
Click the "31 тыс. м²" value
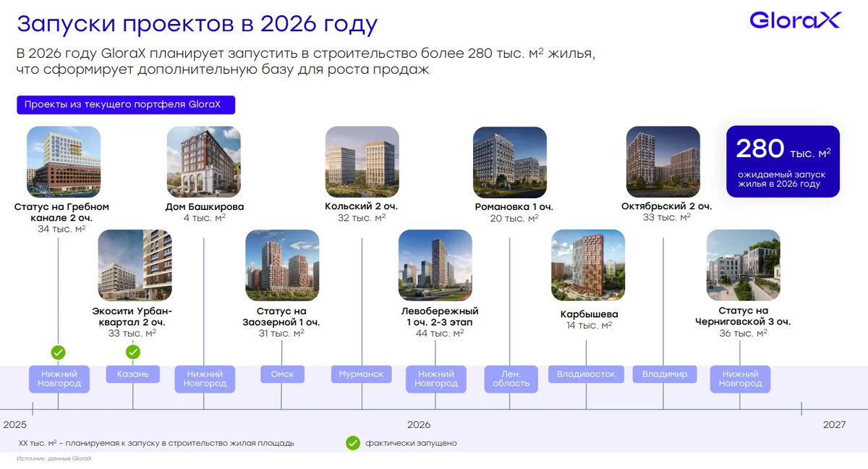(282, 333)
